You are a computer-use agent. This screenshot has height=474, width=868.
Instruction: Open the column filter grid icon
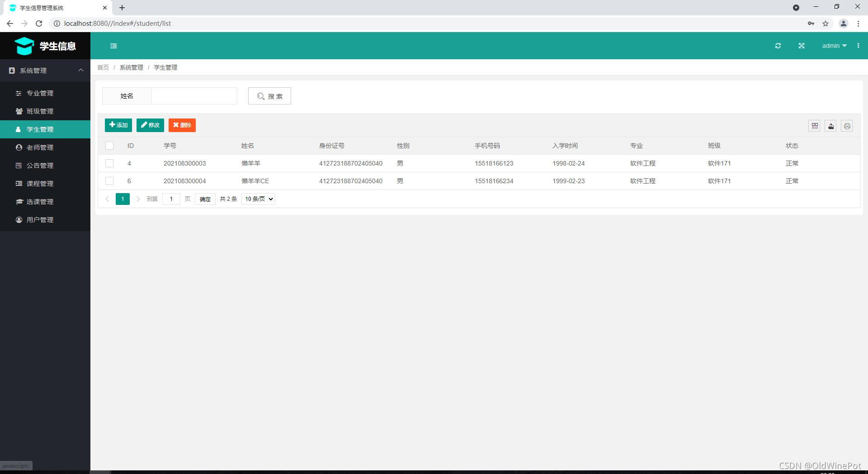tap(815, 126)
